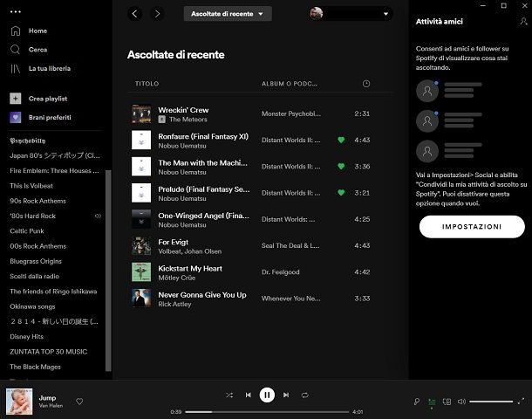532x419 pixels.
Task: Open Brani preferiti heart icon
Action: click(x=16, y=118)
